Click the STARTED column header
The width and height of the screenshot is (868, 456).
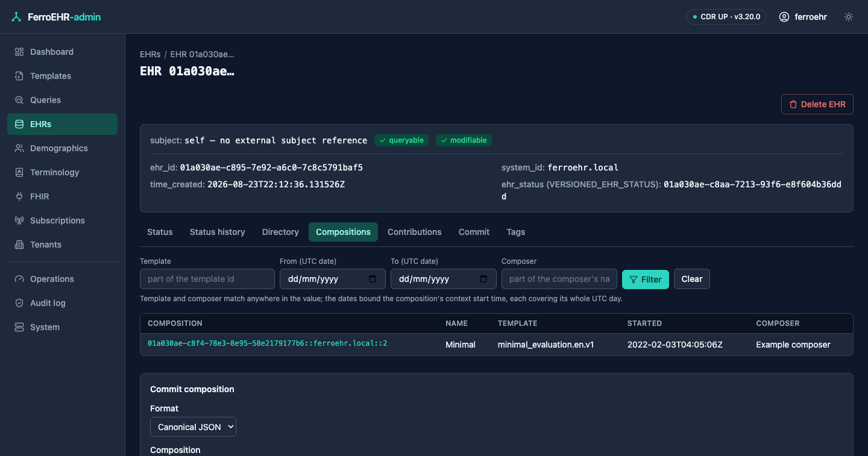click(644, 323)
